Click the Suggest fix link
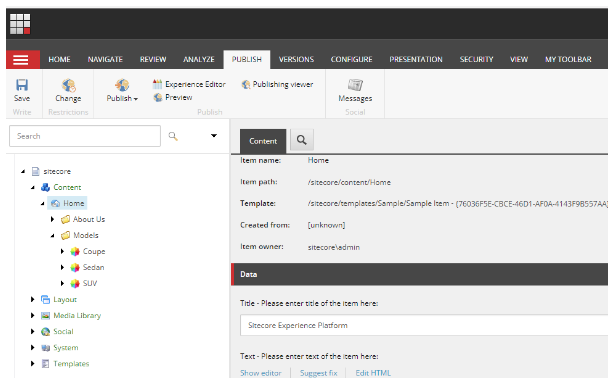This screenshot has width=615, height=384. click(318, 373)
